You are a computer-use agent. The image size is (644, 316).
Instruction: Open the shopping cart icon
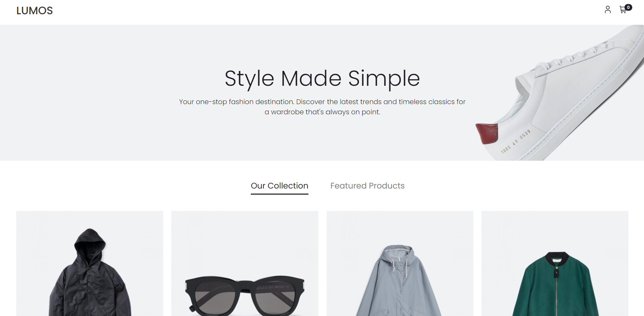click(x=623, y=10)
